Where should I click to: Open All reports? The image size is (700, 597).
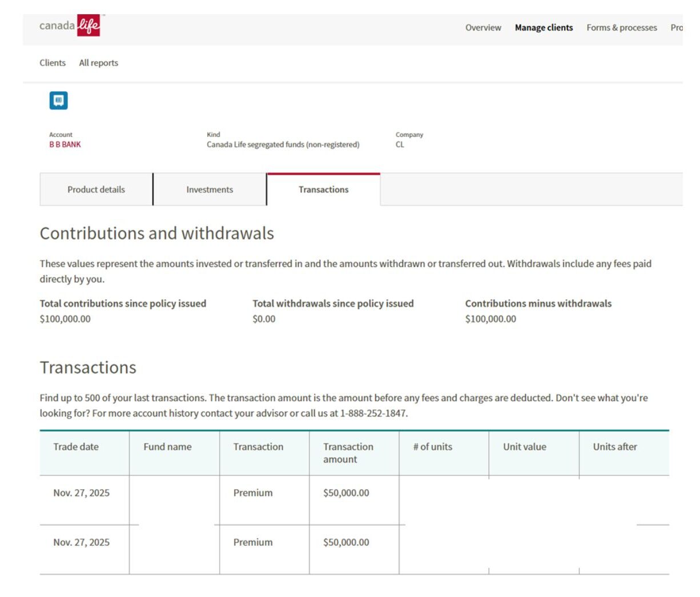click(x=98, y=63)
